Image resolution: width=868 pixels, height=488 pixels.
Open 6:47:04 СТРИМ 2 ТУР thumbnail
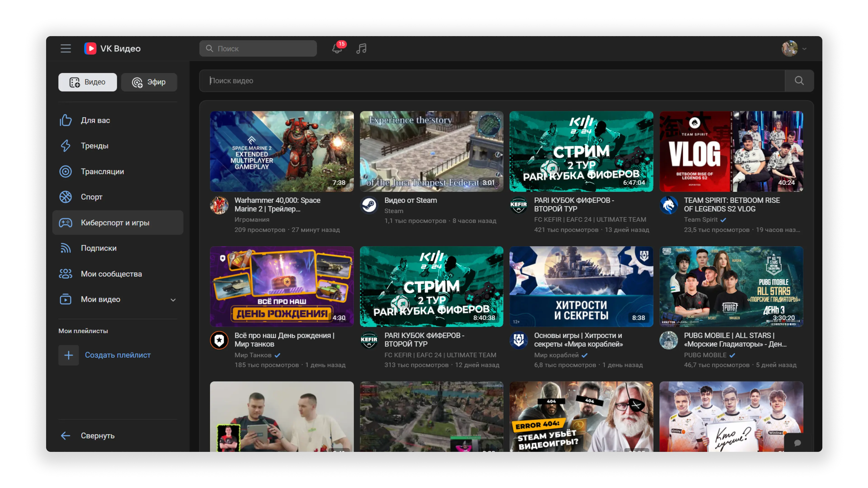pyautogui.click(x=581, y=151)
